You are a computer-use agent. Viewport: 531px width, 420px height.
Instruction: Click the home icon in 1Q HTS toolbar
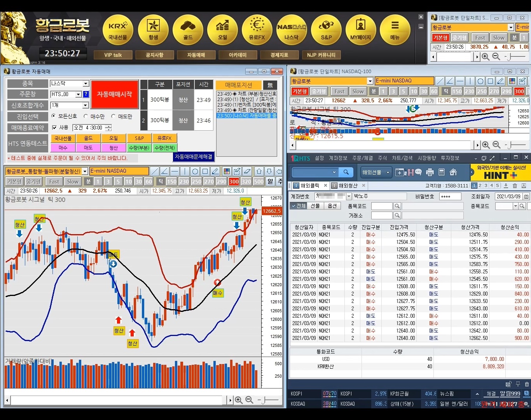(x=453, y=172)
